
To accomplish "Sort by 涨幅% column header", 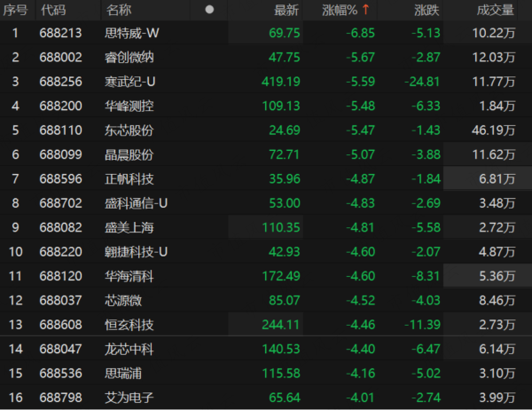I will coord(340,10).
